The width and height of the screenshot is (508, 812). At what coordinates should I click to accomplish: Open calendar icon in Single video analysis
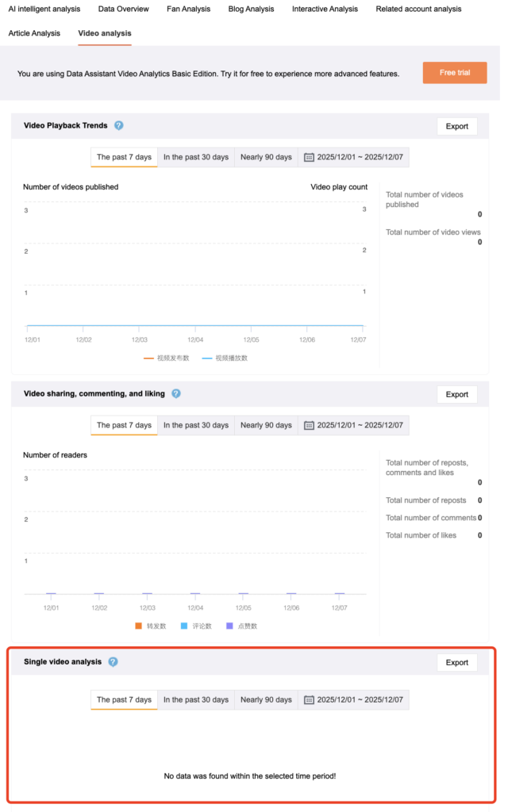[309, 700]
